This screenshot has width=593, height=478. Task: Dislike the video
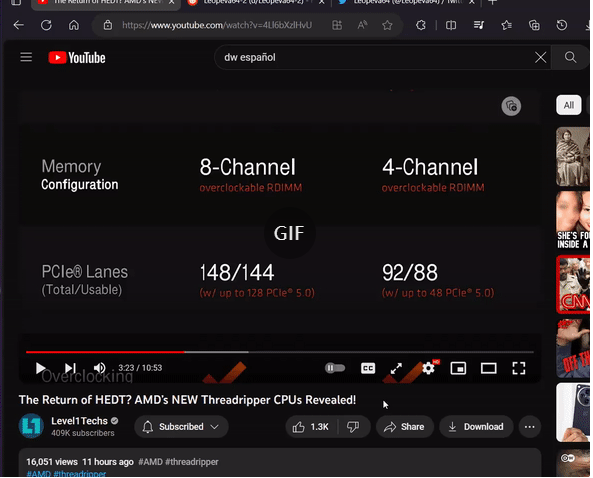tap(353, 427)
